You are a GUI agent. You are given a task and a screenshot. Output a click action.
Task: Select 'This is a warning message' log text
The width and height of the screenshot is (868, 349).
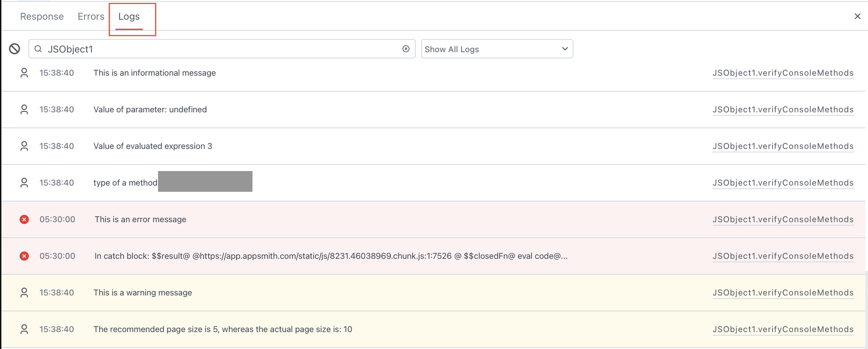pyautogui.click(x=142, y=293)
